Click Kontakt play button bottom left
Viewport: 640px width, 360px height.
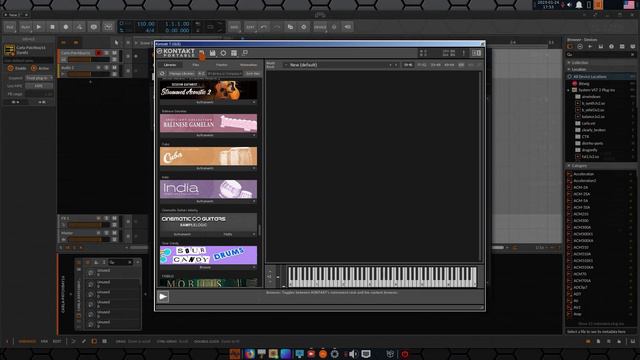point(163,297)
